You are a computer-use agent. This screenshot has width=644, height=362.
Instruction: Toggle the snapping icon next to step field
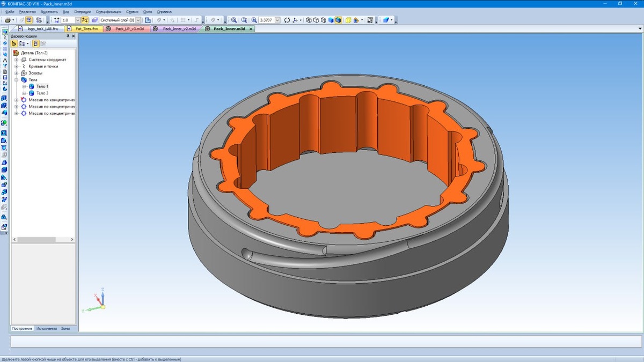pos(85,20)
